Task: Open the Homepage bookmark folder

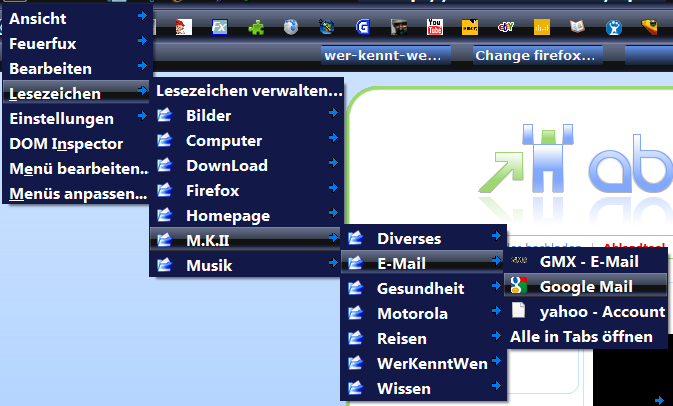Action: click(247, 215)
